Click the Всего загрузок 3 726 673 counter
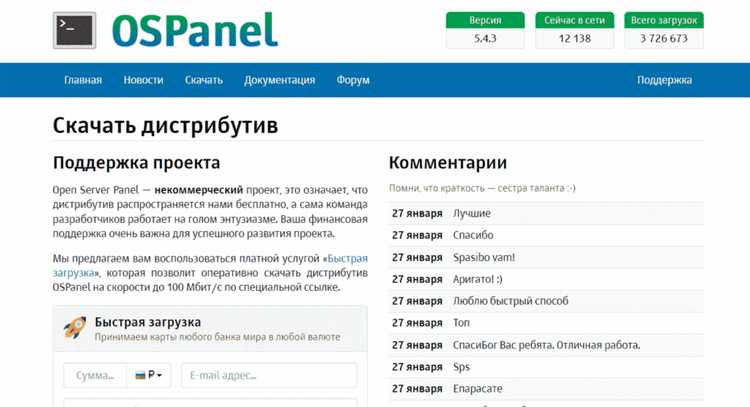 click(x=664, y=31)
